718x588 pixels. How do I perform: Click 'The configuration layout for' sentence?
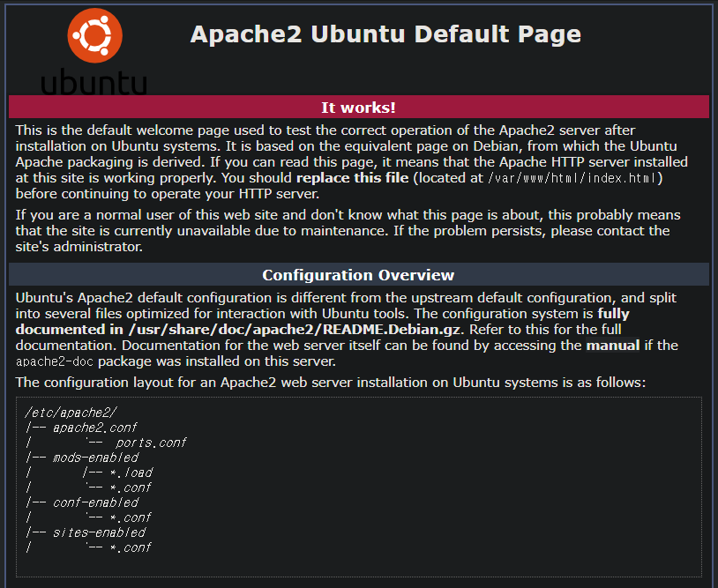coord(331,382)
